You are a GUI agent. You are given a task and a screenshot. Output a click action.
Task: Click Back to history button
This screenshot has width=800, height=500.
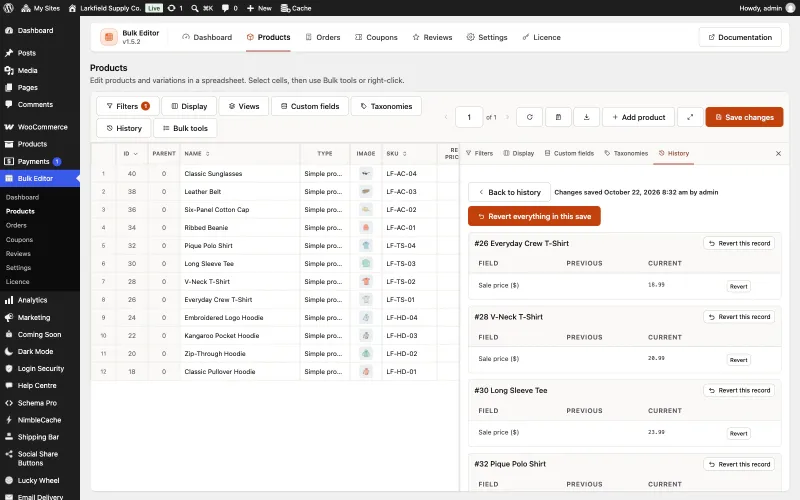point(509,192)
